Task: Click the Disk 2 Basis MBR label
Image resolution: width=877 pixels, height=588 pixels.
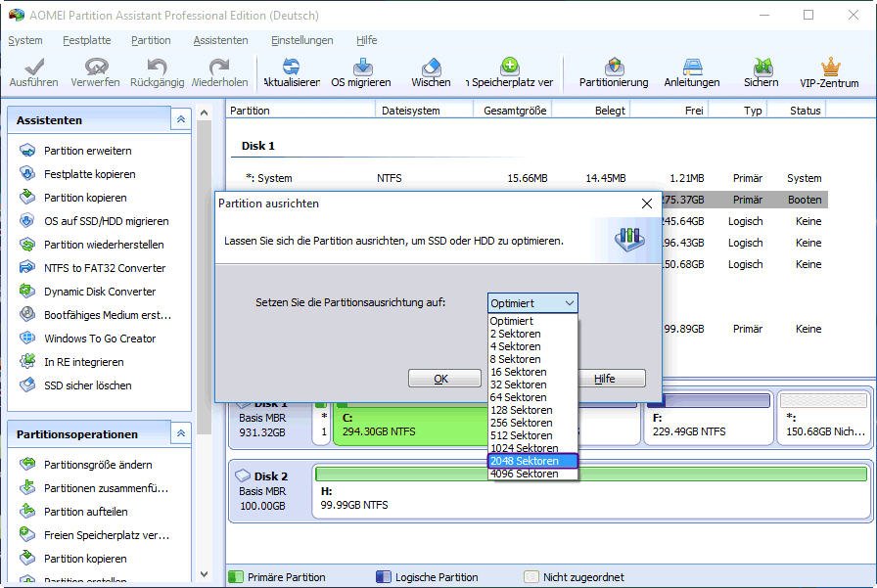Action: (x=262, y=491)
